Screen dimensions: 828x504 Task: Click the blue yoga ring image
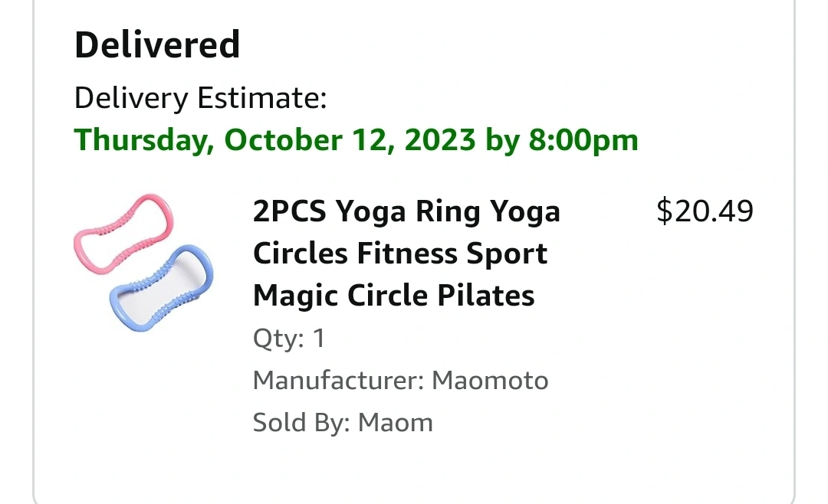coord(162,288)
